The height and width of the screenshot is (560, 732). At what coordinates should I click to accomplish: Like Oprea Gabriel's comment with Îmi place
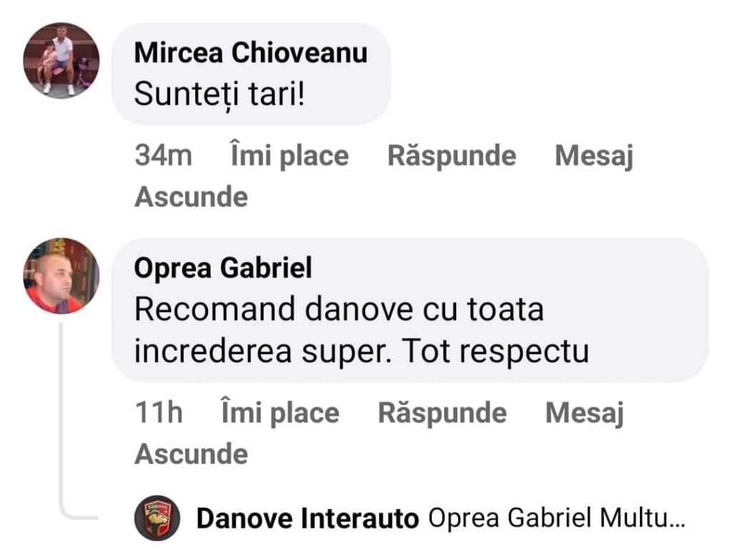click(x=280, y=413)
